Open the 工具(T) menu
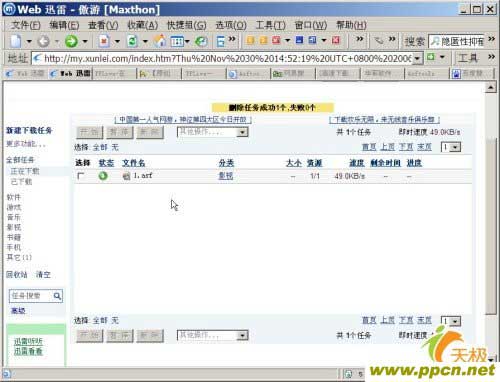 click(270, 25)
